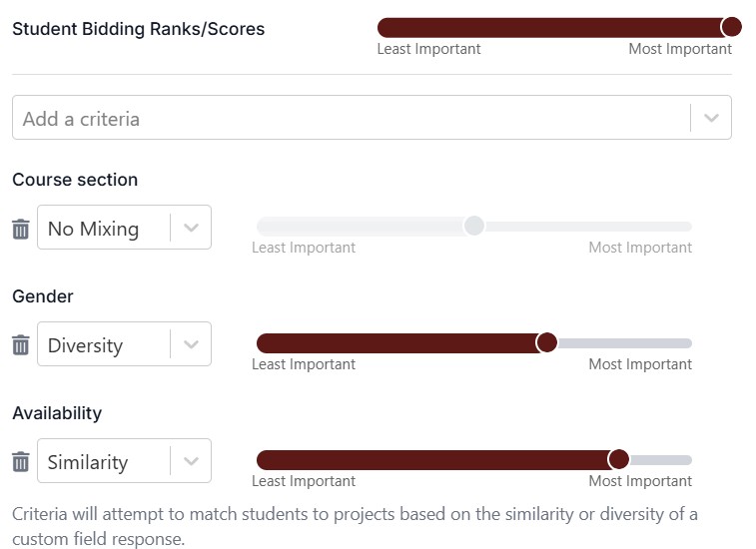
Task: Click Most Important under Course section slider
Action: pyautogui.click(x=640, y=248)
